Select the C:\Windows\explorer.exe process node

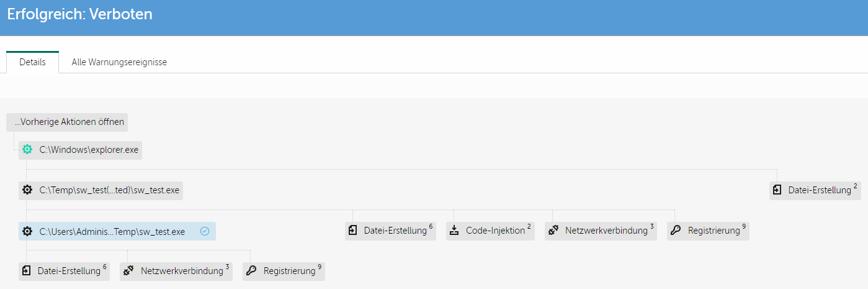pos(88,150)
